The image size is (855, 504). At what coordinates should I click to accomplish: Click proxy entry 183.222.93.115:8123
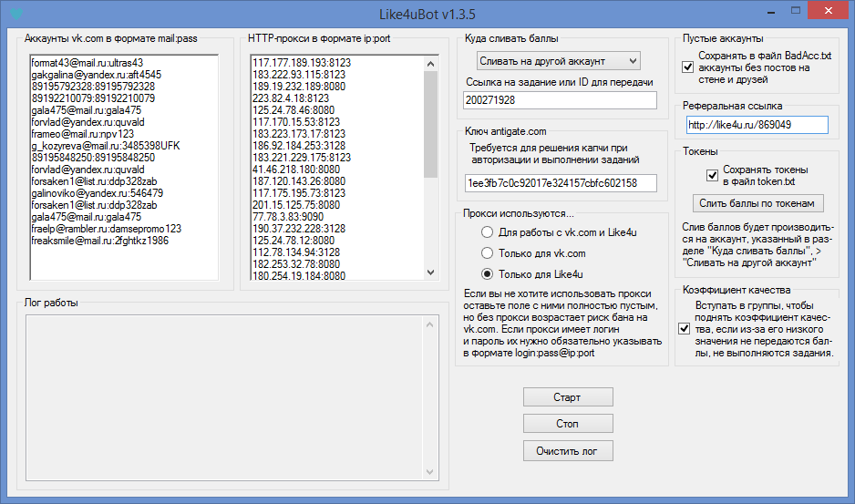[299, 75]
